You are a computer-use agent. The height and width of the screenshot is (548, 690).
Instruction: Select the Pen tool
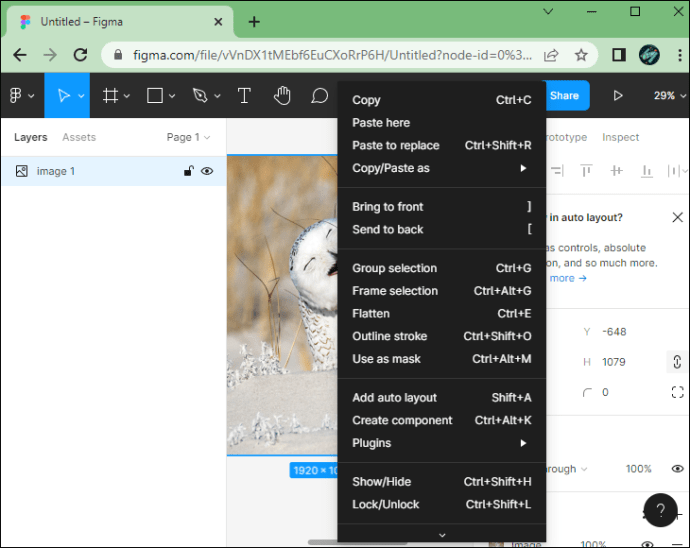pyautogui.click(x=200, y=96)
